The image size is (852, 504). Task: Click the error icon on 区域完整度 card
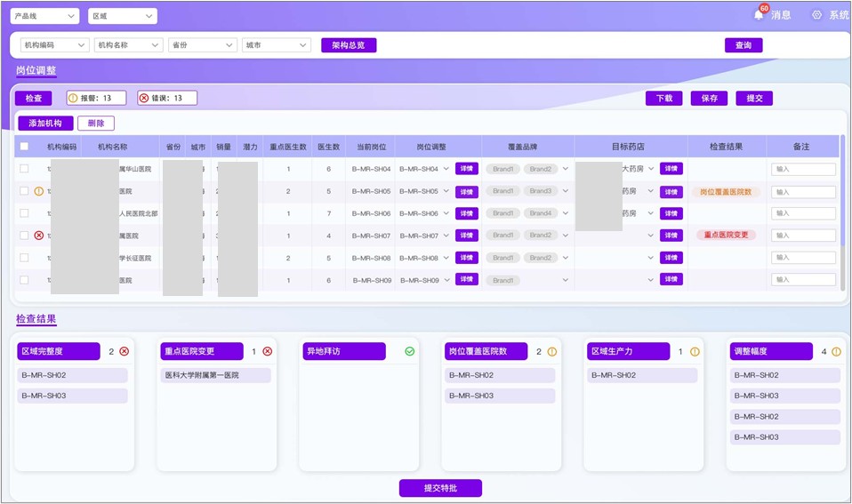coord(125,351)
